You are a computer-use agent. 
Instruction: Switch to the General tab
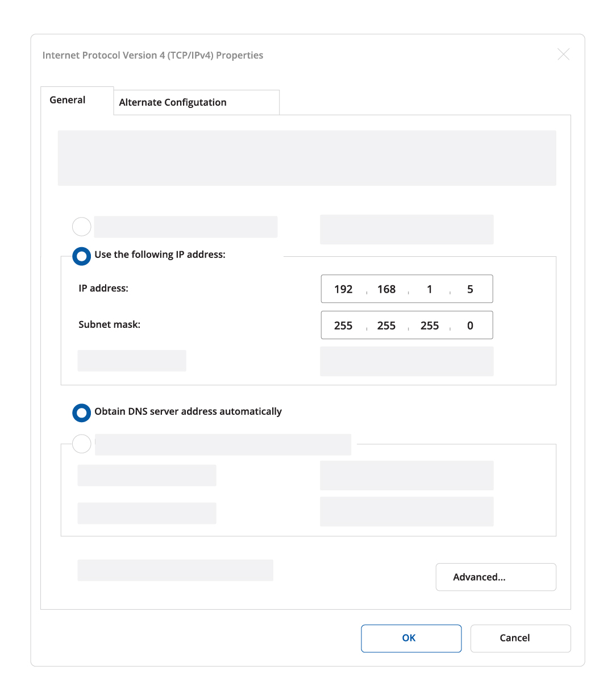[x=68, y=101]
